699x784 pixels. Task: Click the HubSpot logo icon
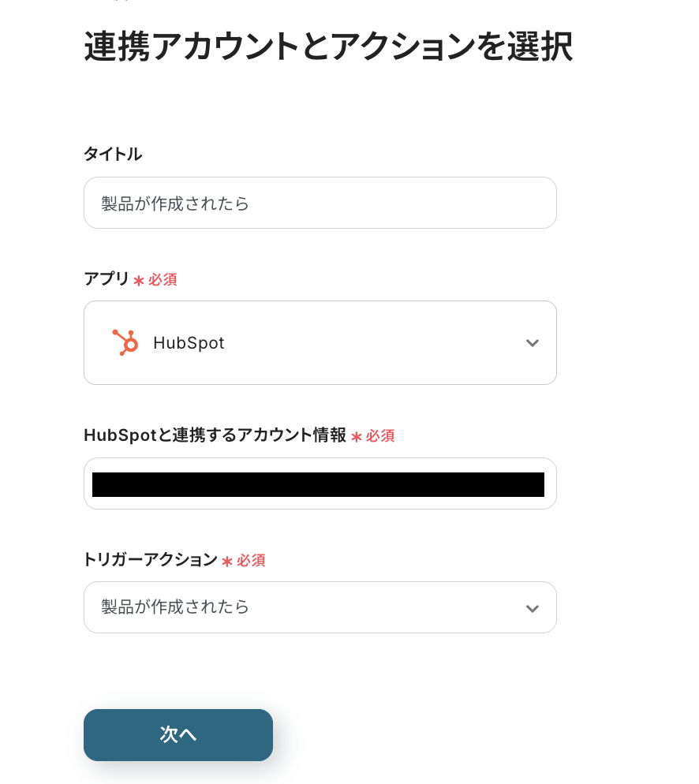click(x=125, y=342)
